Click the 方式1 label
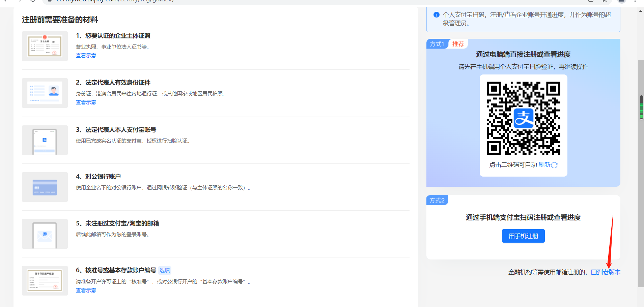Screen dimensions: 644x307 pos(437,44)
